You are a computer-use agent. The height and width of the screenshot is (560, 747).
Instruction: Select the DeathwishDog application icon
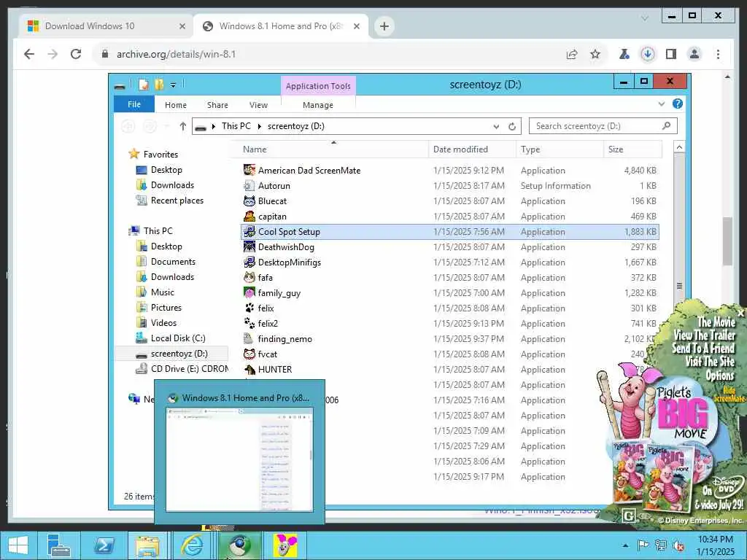click(x=249, y=246)
